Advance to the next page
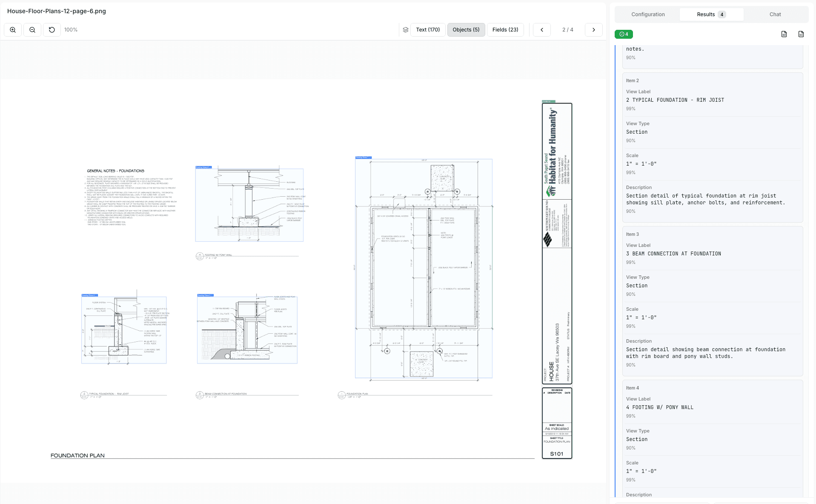This screenshot has width=816, height=504. pos(593,30)
